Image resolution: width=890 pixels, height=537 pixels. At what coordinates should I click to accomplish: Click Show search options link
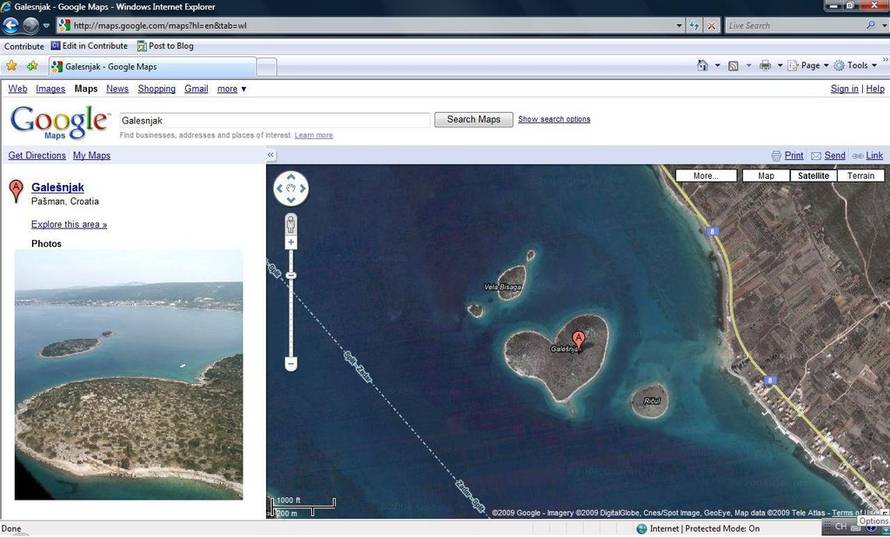(x=554, y=119)
